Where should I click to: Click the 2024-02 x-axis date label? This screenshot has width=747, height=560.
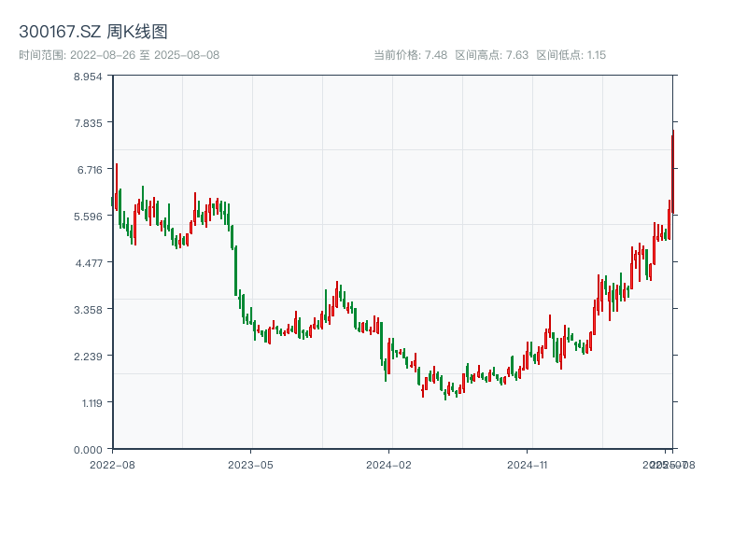[389, 463]
